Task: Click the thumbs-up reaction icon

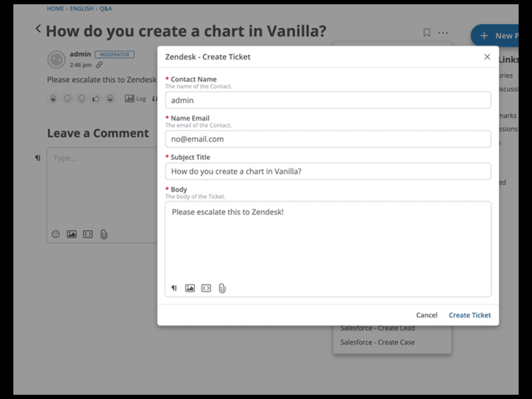Action: [96, 98]
